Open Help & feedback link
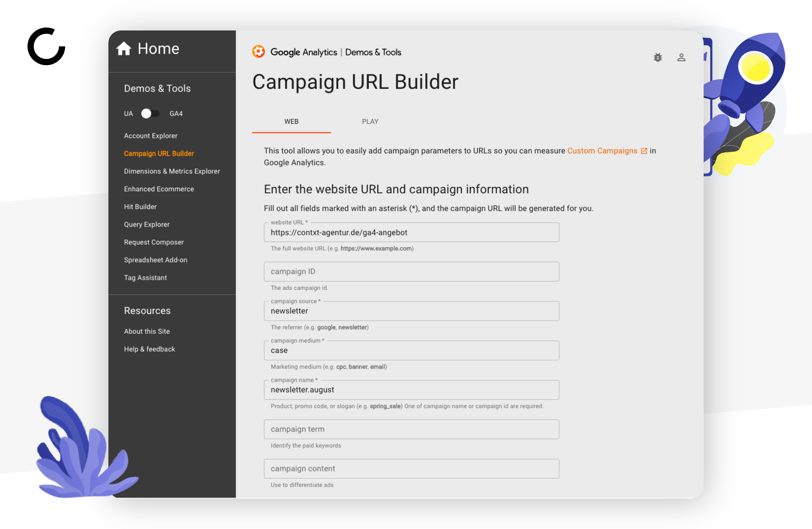The width and height of the screenshot is (812, 529). (149, 349)
